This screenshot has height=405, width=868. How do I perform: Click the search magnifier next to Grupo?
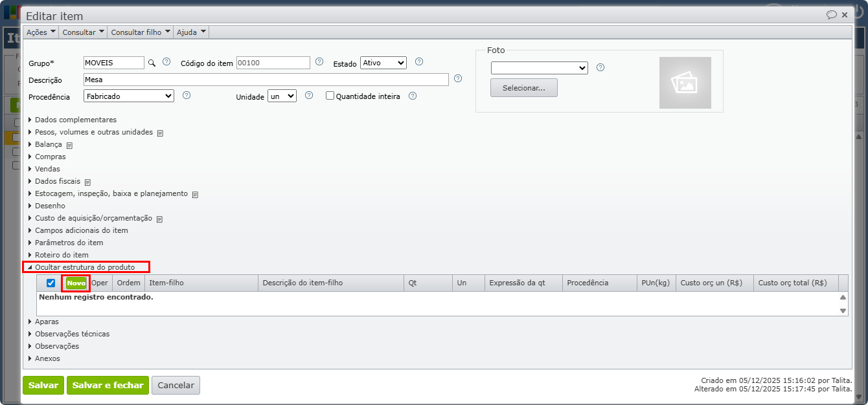[x=152, y=63]
